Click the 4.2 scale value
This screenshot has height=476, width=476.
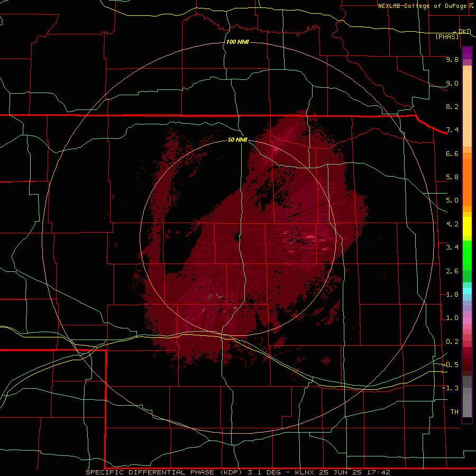click(x=452, y=224)
